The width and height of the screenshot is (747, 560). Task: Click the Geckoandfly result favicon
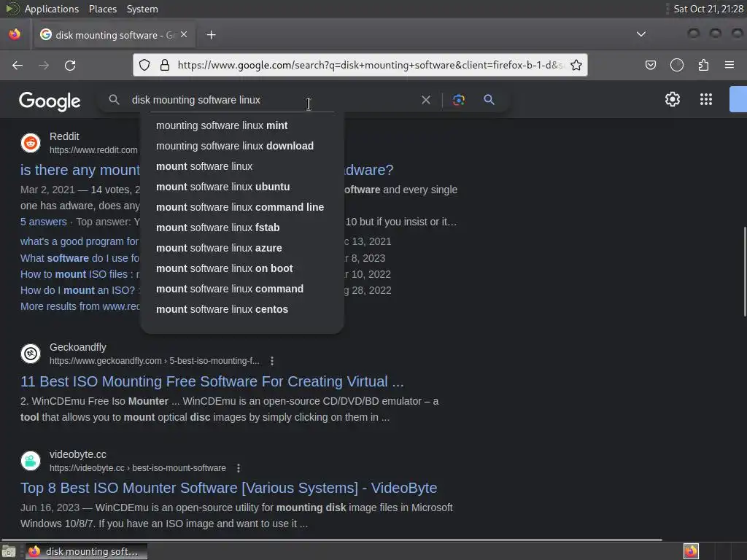pyautogui.click(x=31, y=354)
